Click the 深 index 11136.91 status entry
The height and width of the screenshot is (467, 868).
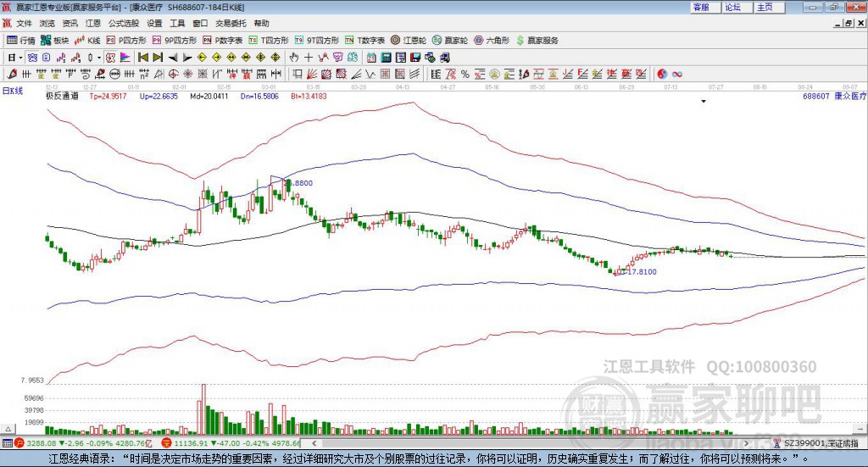[x=231, y=443]
